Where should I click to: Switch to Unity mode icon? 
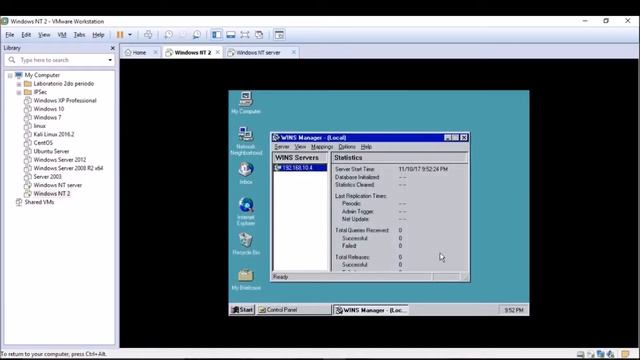pos(259,35)
